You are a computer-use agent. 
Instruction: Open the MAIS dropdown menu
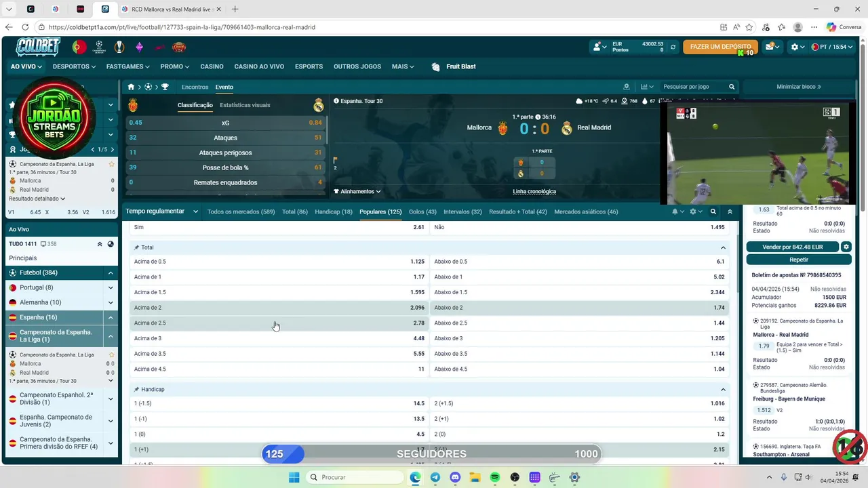coord(403,66)
